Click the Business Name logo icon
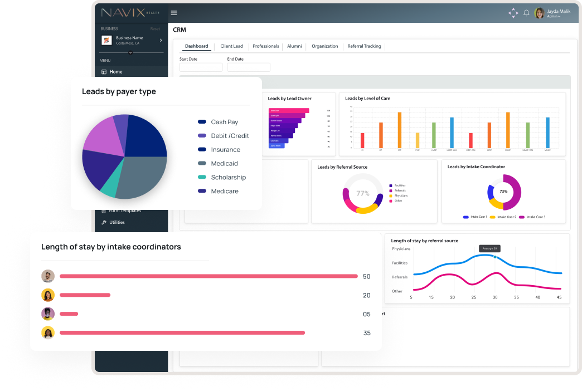The image size is (582, 392). tap(106, 40)
